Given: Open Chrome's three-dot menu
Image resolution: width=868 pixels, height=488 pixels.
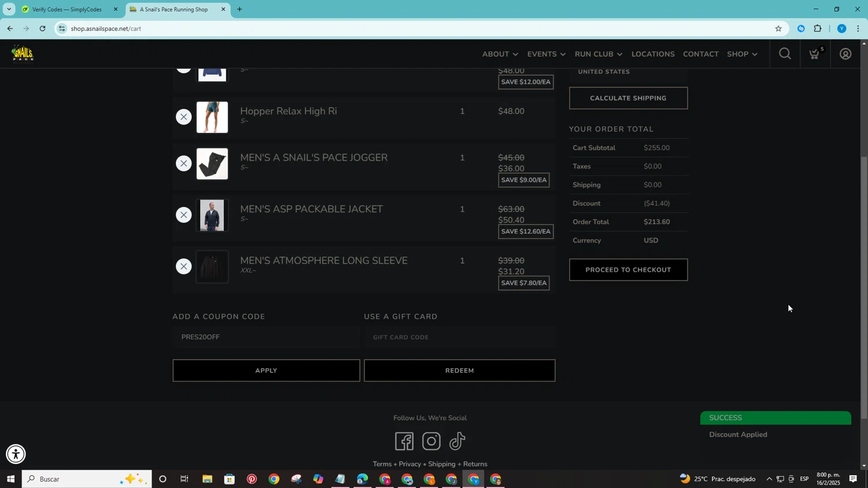Looking at the screenshot, I should coord(858,28).
